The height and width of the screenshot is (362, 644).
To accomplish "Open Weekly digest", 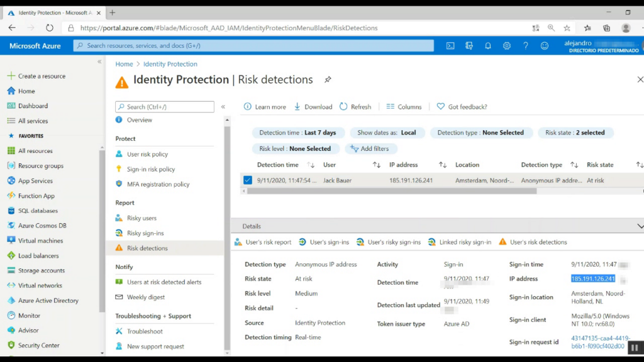I will pyautogui.click(x=145, y=297).
